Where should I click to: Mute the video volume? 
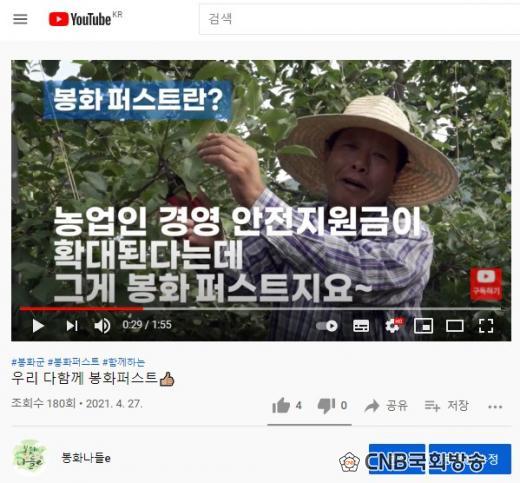tap(102, 326)
